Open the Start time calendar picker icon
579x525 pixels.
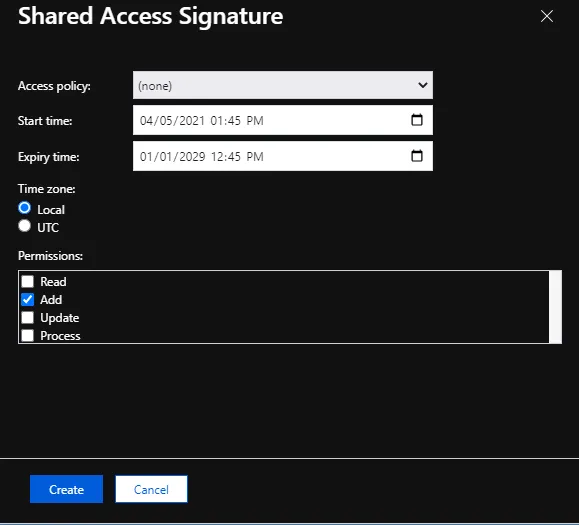click(417, 120)
